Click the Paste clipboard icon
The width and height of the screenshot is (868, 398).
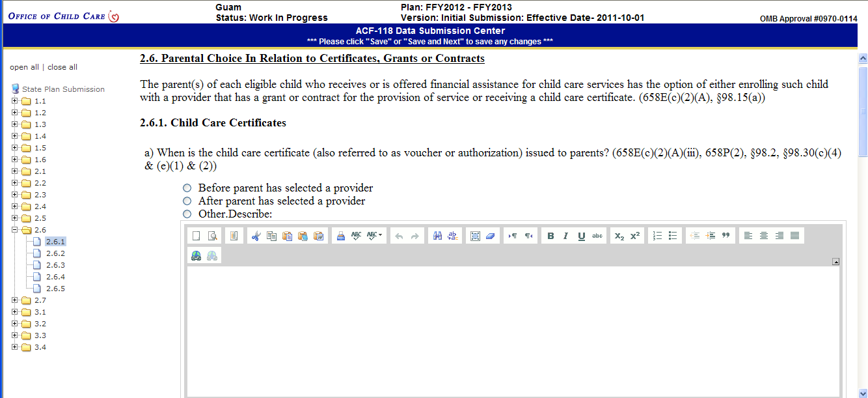tap(287, 236)
